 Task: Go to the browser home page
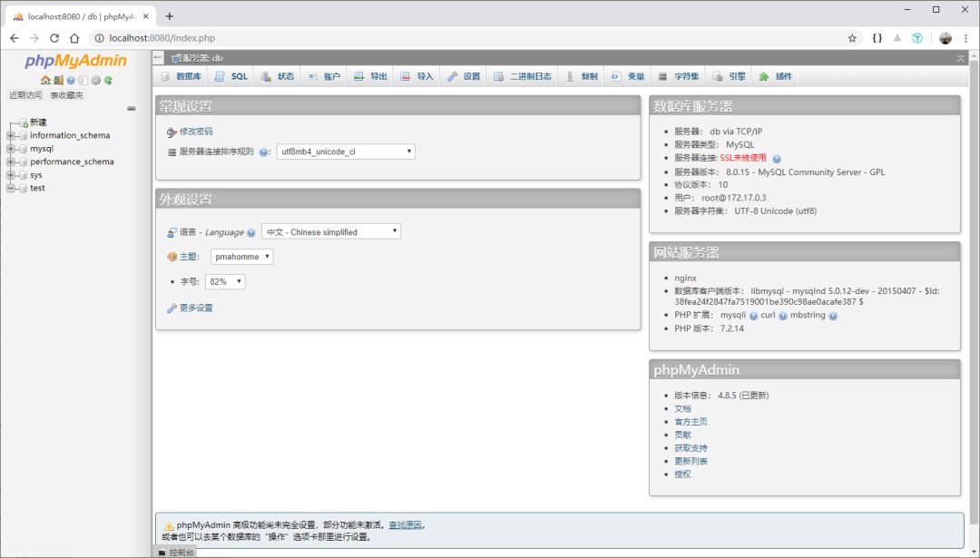pos(74,38)
